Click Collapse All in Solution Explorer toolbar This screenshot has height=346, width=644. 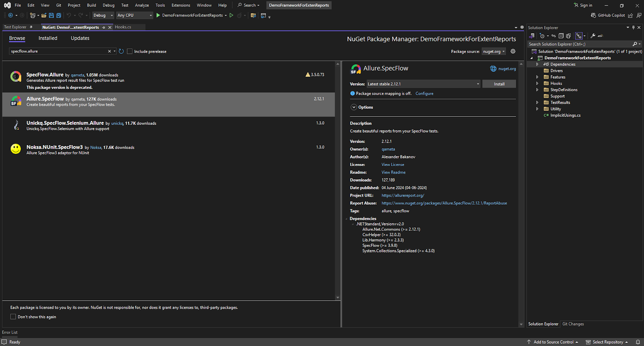tap(561, 36)
